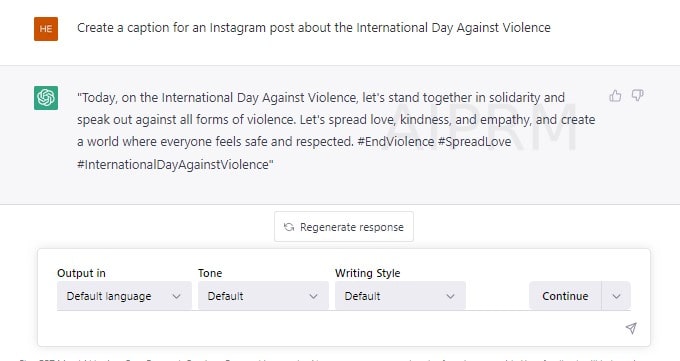680x361 pixels.
Task: Click the refresh icon in Regenerate response
Action: pyautogui.click(x=289, y=227)
